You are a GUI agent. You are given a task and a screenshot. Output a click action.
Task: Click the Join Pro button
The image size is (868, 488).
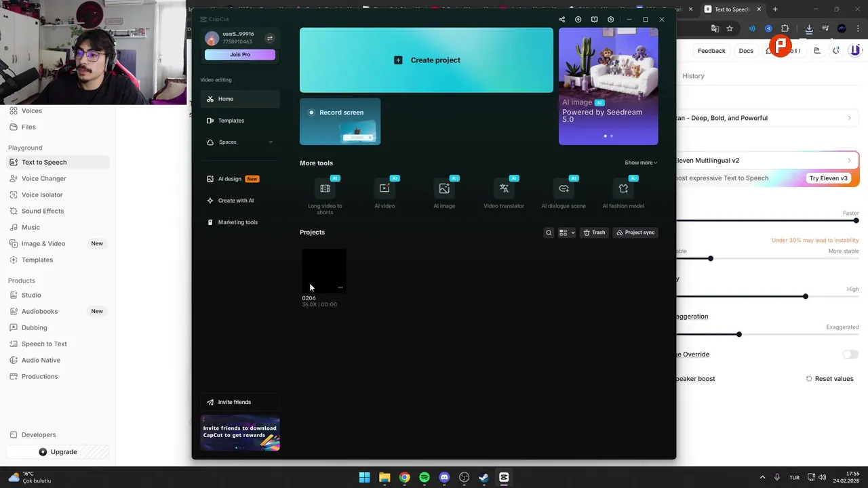click(240, 54)
